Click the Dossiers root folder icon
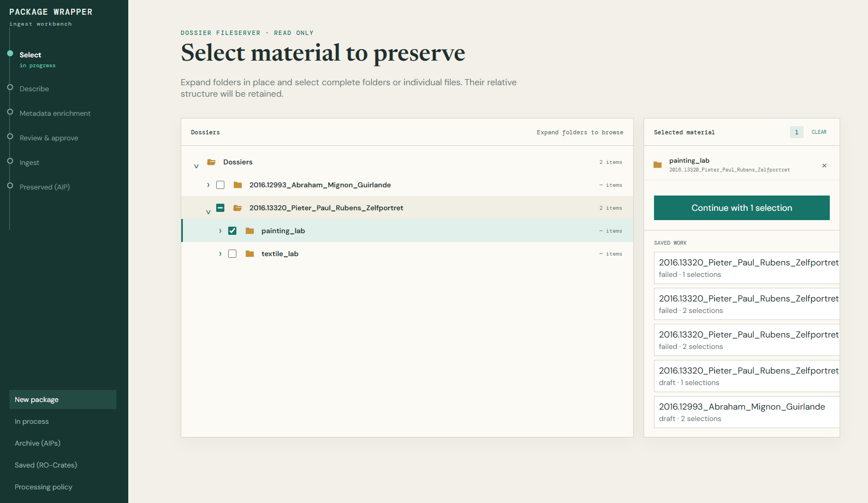 [x=211, y=162]
